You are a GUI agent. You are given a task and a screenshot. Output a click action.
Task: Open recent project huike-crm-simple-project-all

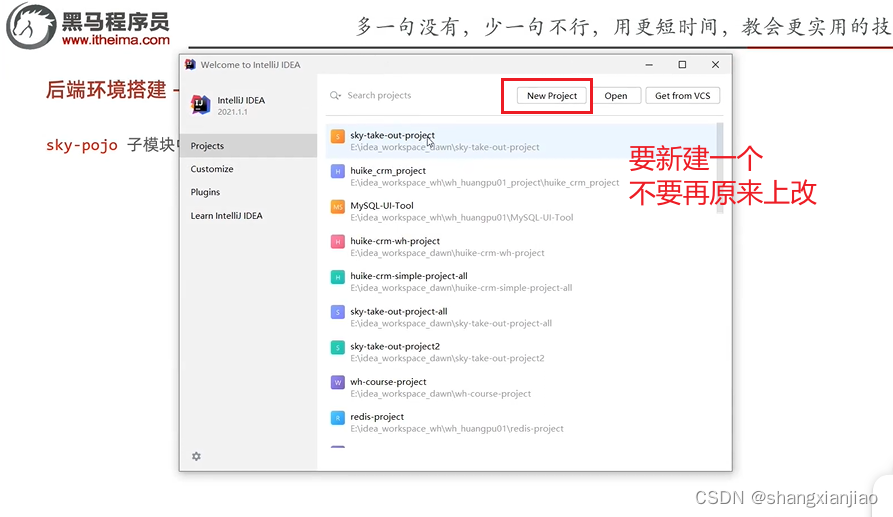point(521,282)
